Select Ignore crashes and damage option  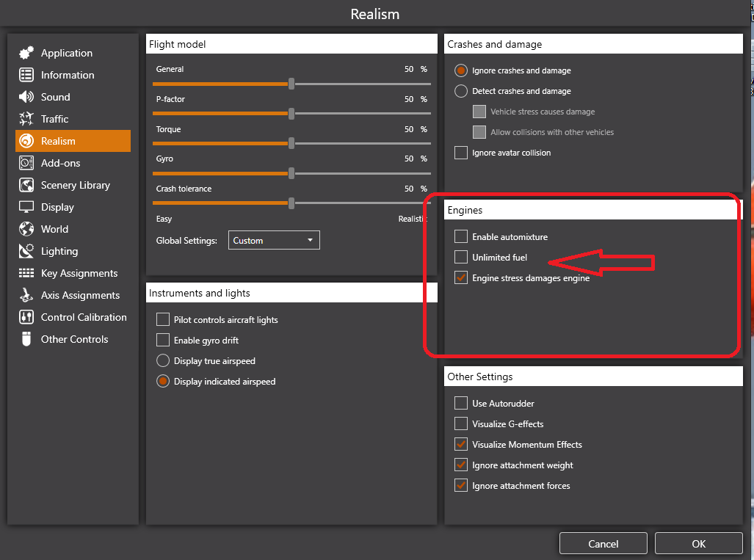[x=460, y=70]
